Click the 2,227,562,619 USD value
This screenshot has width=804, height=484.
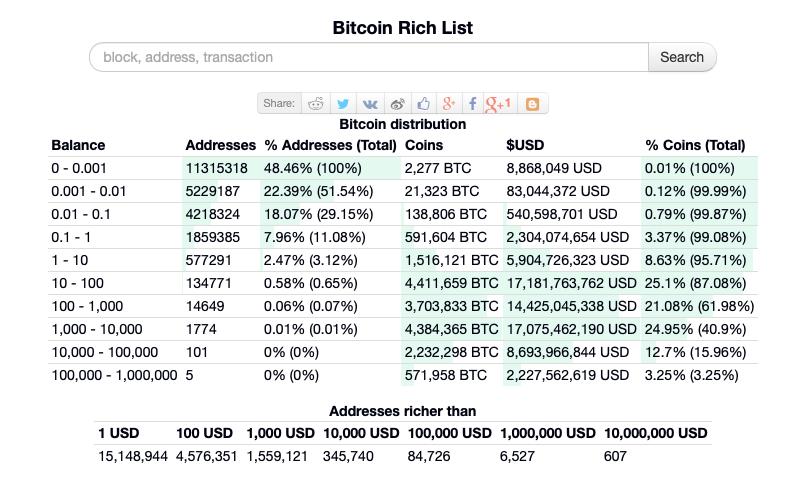567,375
